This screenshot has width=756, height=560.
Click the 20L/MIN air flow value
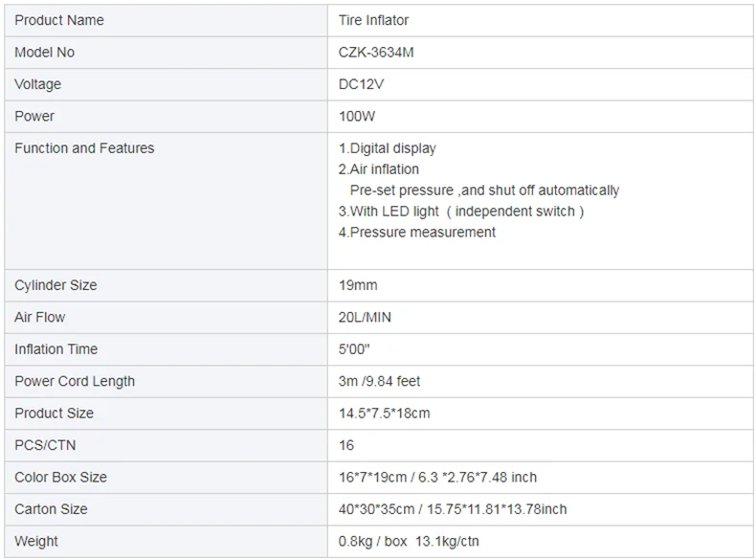pos(365,317)
